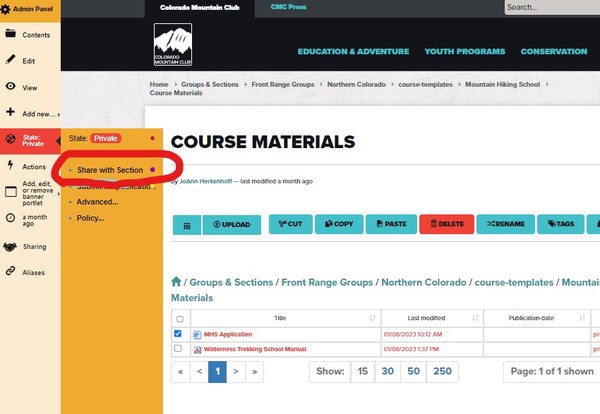Select page 1 in pagination
Screen dimensions: 600x414
217,372
